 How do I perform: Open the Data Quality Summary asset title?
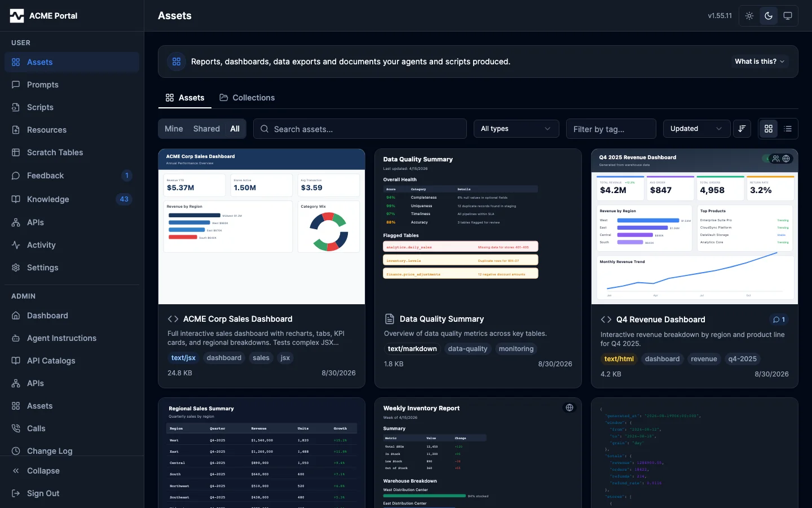[442, 319]
